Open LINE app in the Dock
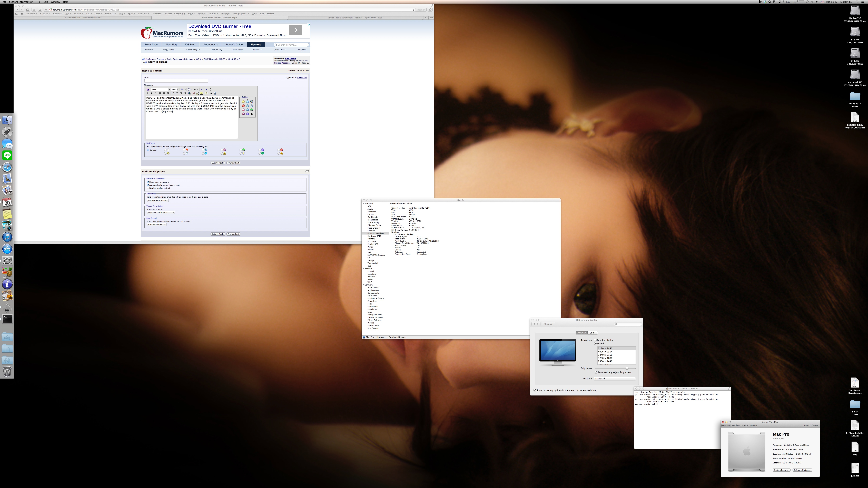The image size is (868, 488). 7,155
